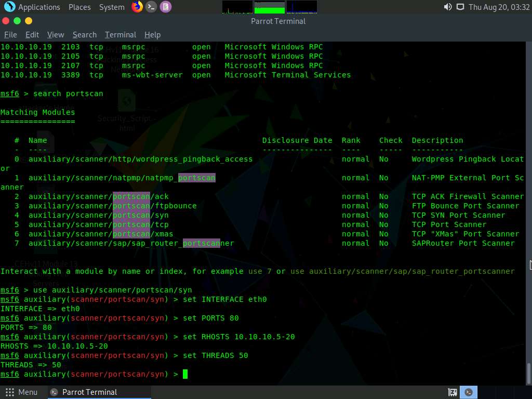The image size is (532, 399).
Task: Click the display/network tray icon
Action: (x=460, y=7)
